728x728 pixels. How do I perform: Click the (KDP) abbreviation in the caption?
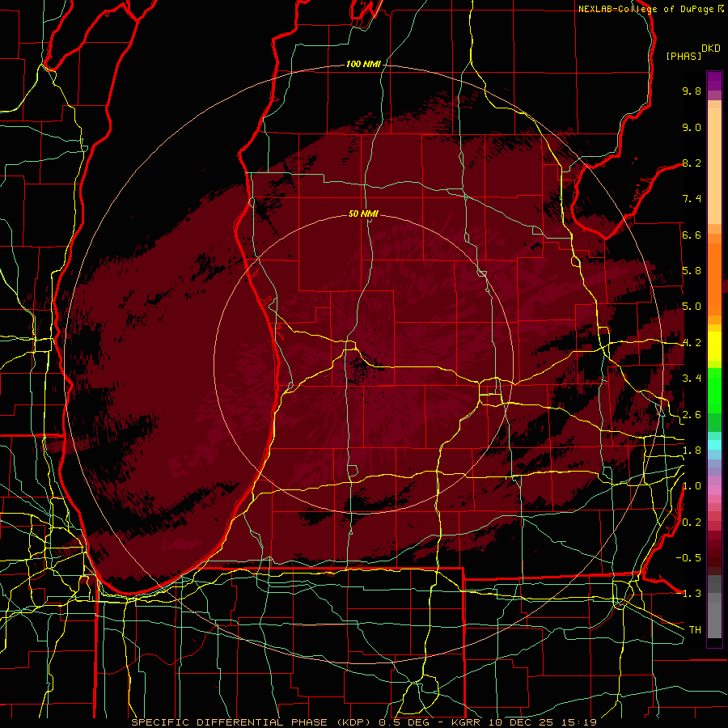354,722
